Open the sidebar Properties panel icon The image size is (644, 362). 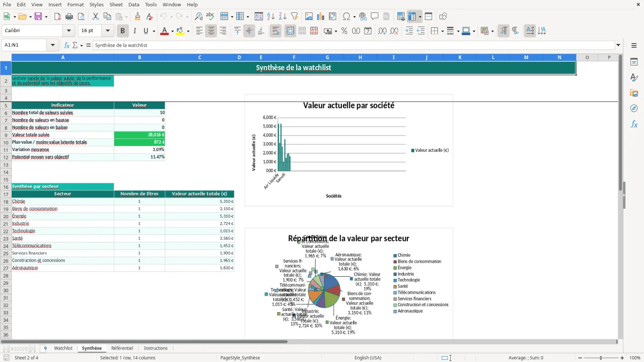pyautogui.click(x=634, y=62)
